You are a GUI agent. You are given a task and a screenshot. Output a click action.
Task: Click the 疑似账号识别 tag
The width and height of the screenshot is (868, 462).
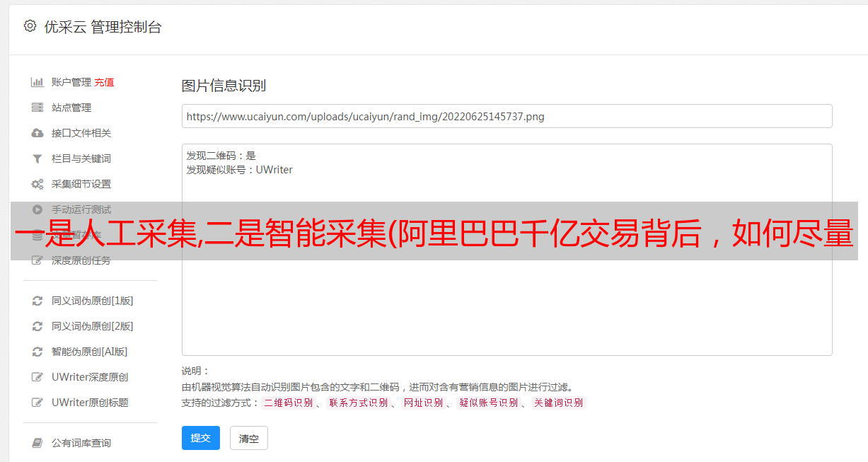pos(488,403)
